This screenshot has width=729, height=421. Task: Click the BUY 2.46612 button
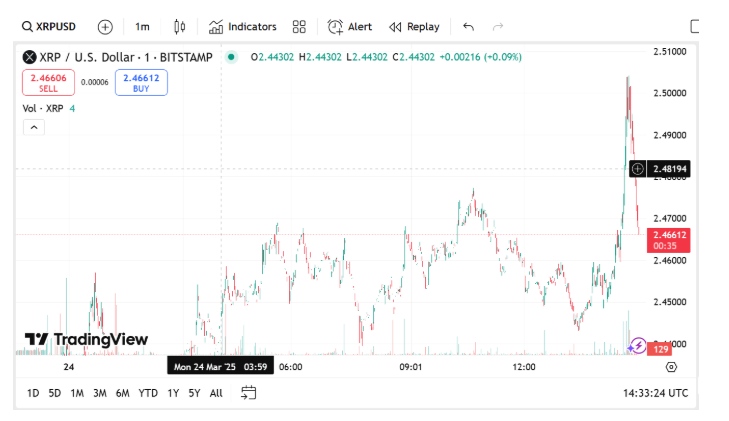tap(141, 82)
